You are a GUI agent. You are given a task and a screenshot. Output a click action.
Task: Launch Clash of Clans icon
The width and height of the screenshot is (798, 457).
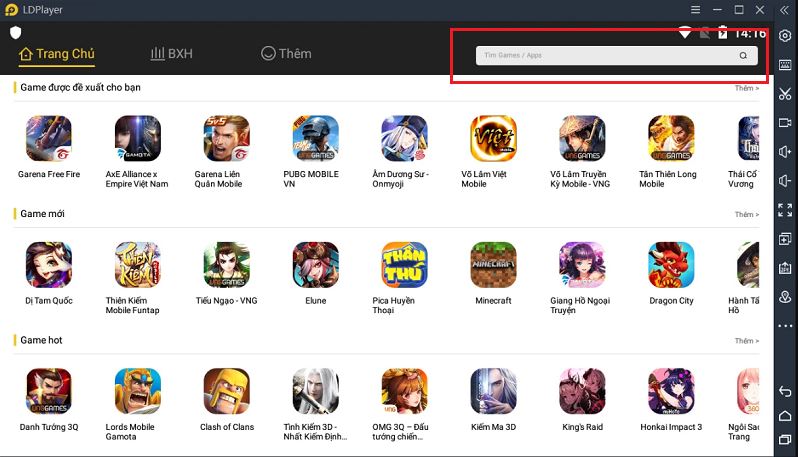click(226, 391)
